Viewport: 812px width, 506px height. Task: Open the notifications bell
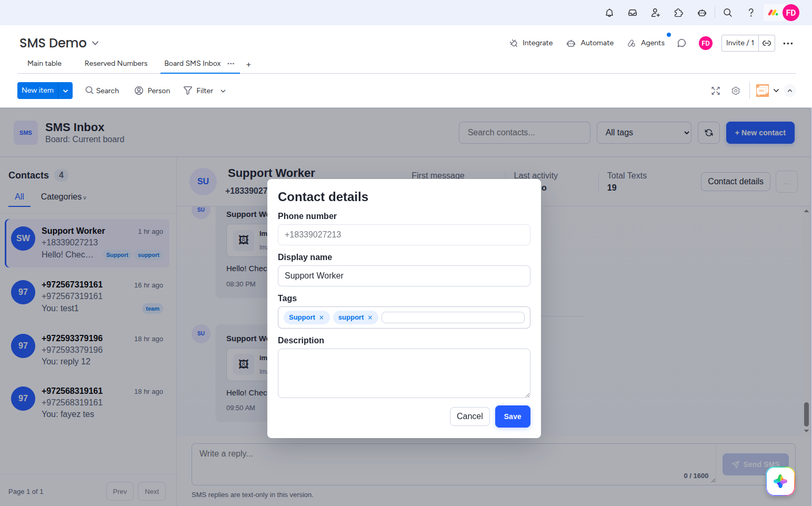coord(609,13)
